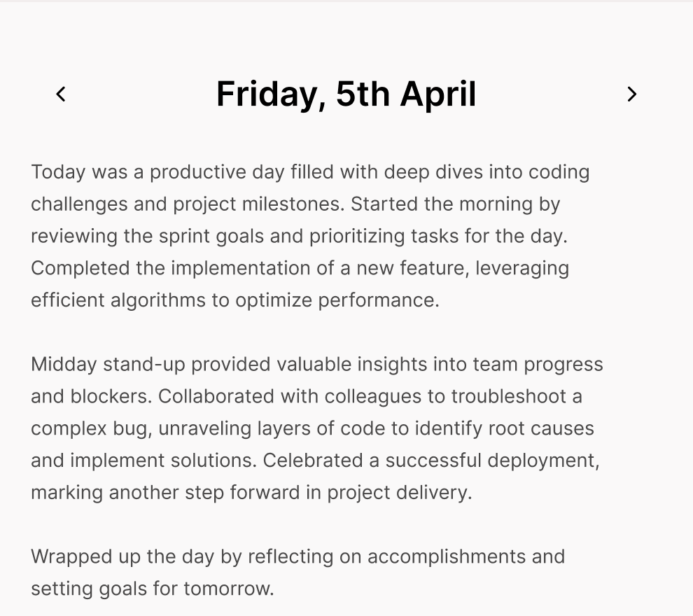Click the text line 'challenges and project milestones'
Image resolution: width=693 pixels, height=616 pixels.
pos(295,204)
